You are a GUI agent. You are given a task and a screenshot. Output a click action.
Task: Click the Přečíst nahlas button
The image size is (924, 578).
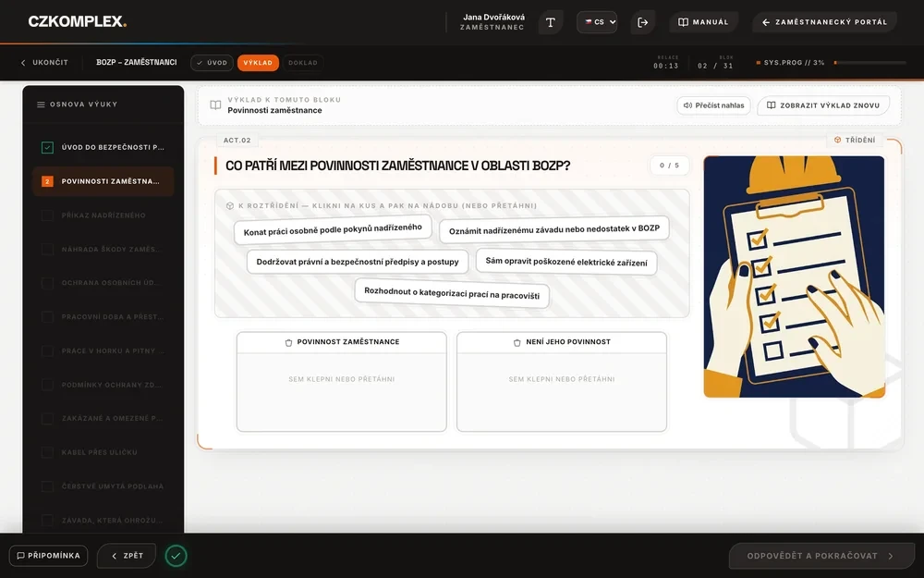point(713,105)
